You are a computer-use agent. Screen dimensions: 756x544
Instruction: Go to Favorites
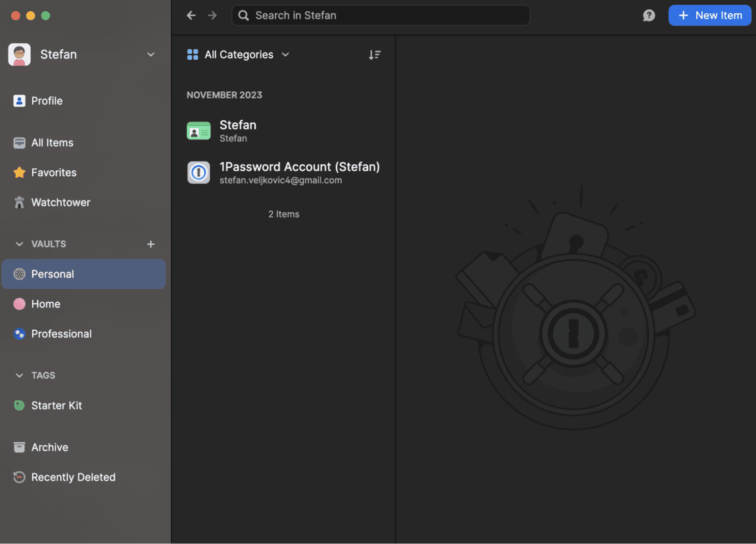[84, 173]
